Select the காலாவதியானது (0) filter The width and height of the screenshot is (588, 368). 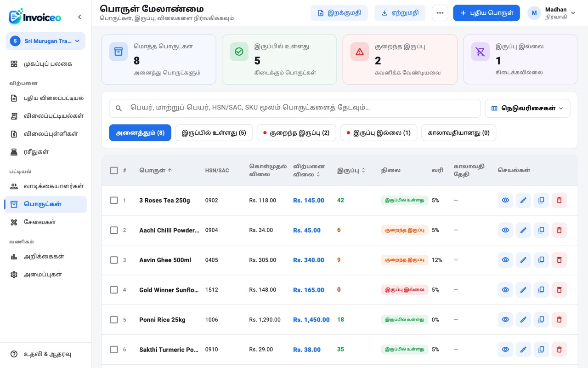click(x=458, y=133)
